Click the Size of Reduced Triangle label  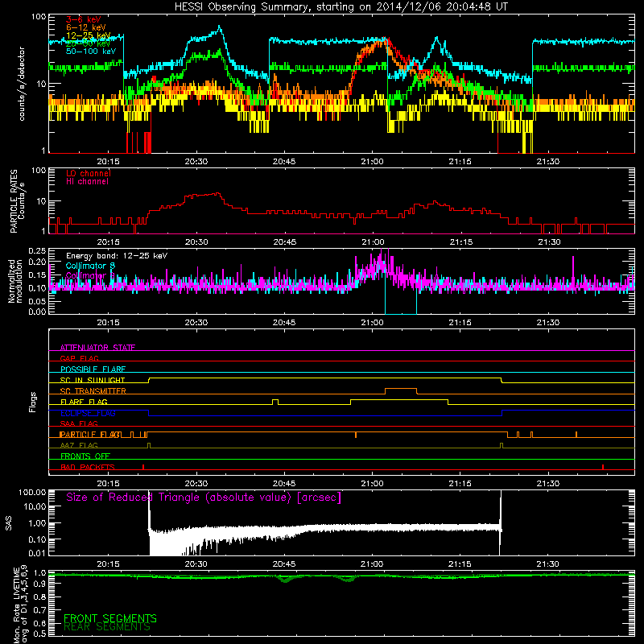pyautogui.click(x=204, y=497)
